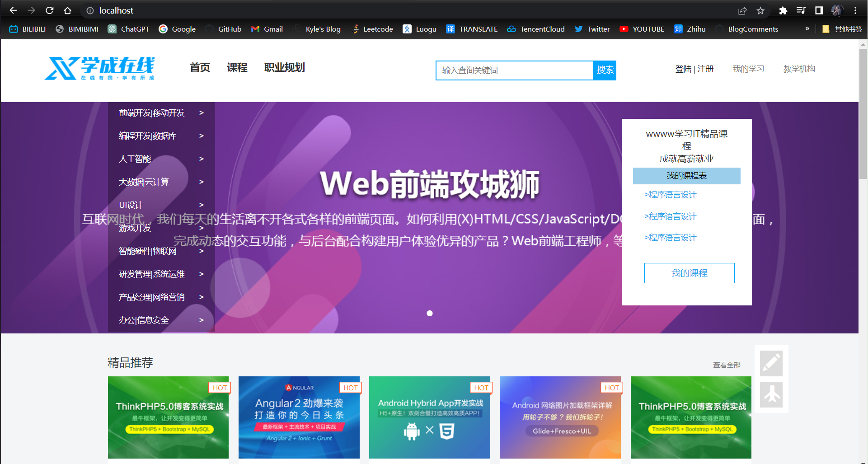Open the TRANSLATE bookmark
The width and height of the screenshot is (868, 464).
(472, 29)
